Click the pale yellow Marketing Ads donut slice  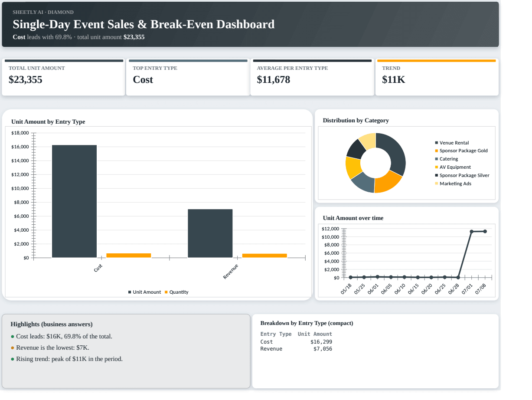pos(369,141)
